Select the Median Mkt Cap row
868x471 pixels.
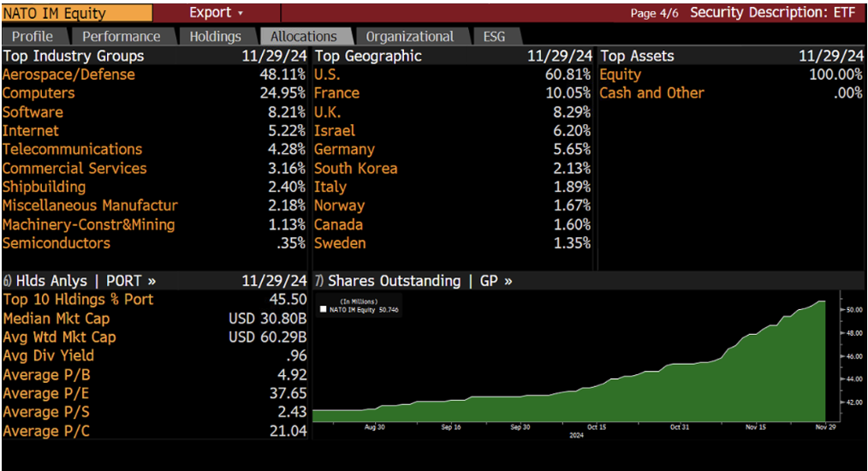coord(154,319)
